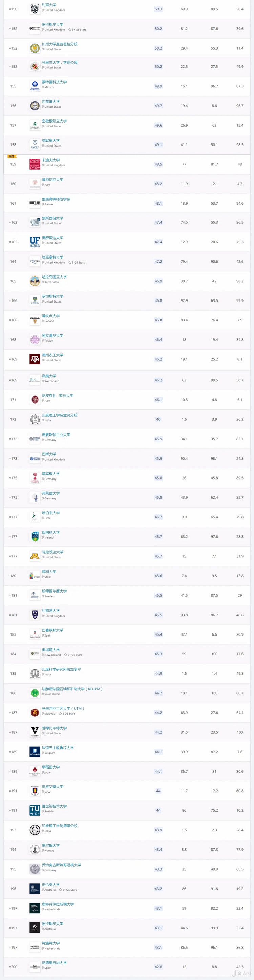Click the University of Minnesota M logo
254x980 pixels.
click(x=35, y=556)
